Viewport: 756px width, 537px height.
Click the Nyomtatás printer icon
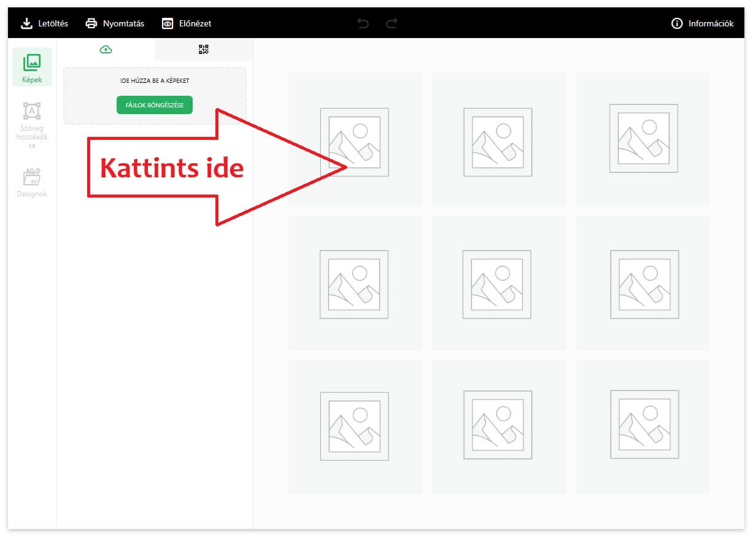(x=91, y=23)
